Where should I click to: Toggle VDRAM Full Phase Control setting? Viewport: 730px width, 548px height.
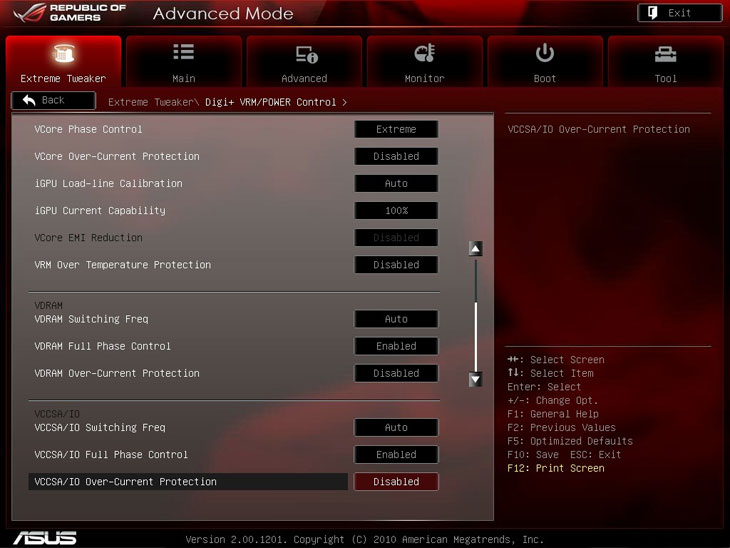click(396, 347)
